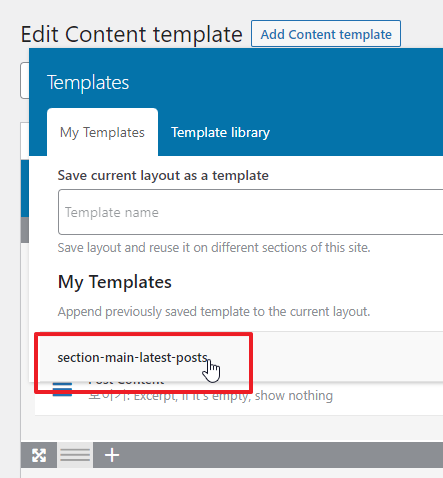Image resolution: width=443 pixels, height=478 pixels.
Task: Click the My Templates section heading
Action: tap(115, 282)
